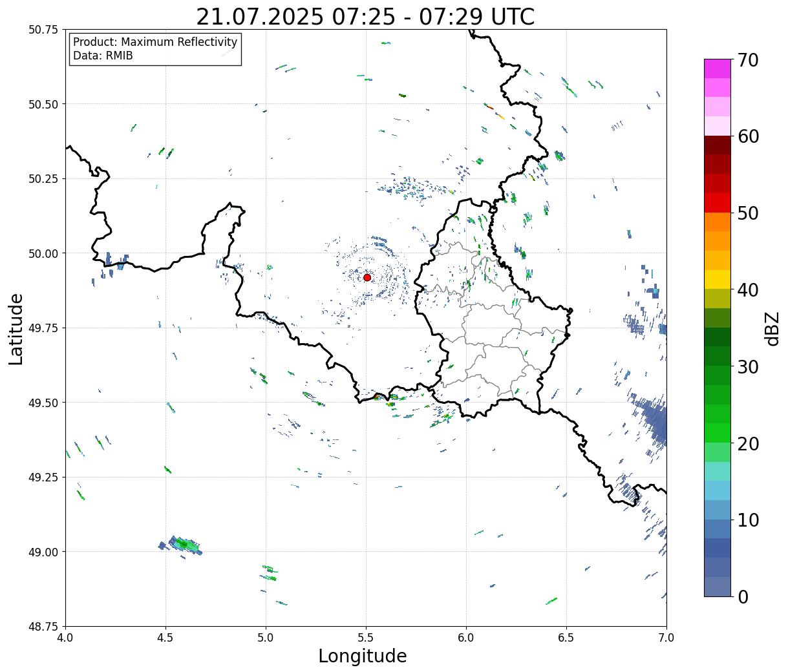Click the 49.75 latitude tick label

point(43,328)
